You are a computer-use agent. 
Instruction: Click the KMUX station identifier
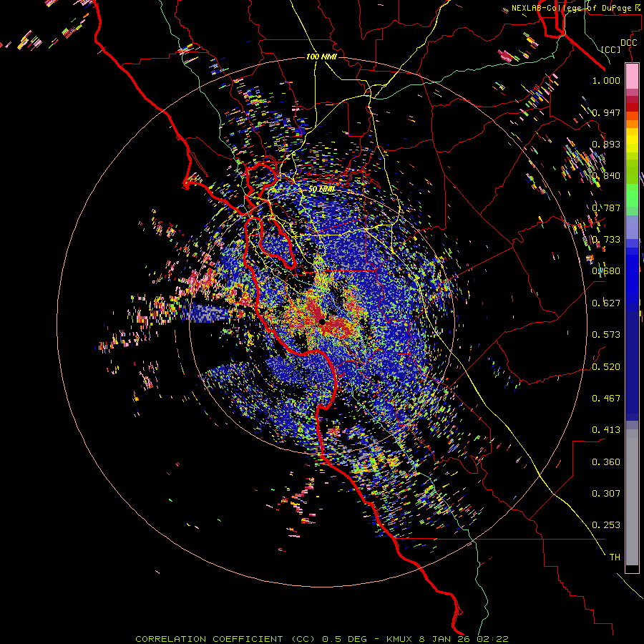click(401, 639)
